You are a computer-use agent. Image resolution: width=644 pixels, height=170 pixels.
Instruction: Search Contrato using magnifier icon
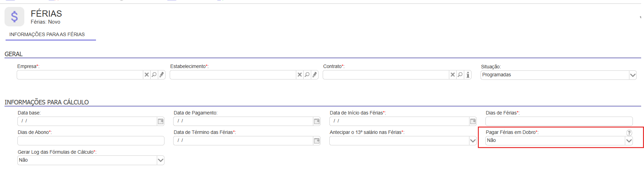tap(460, 75)
